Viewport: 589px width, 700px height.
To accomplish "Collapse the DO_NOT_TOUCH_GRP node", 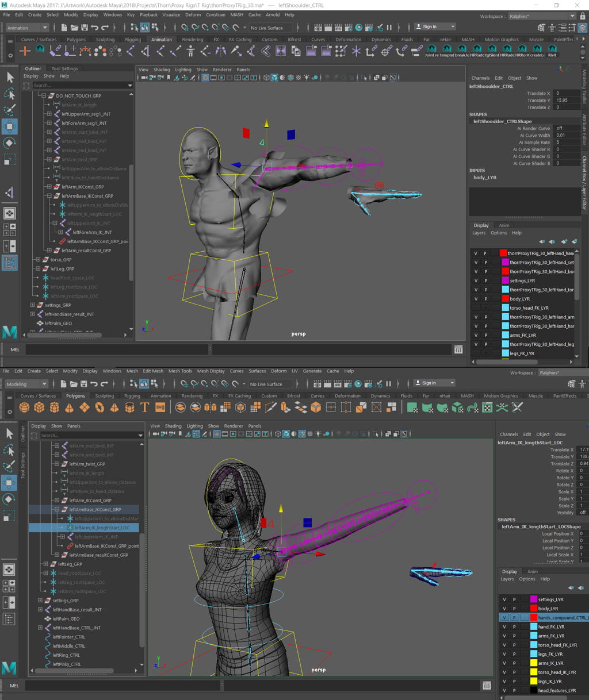I will click(x=44, y=96).
